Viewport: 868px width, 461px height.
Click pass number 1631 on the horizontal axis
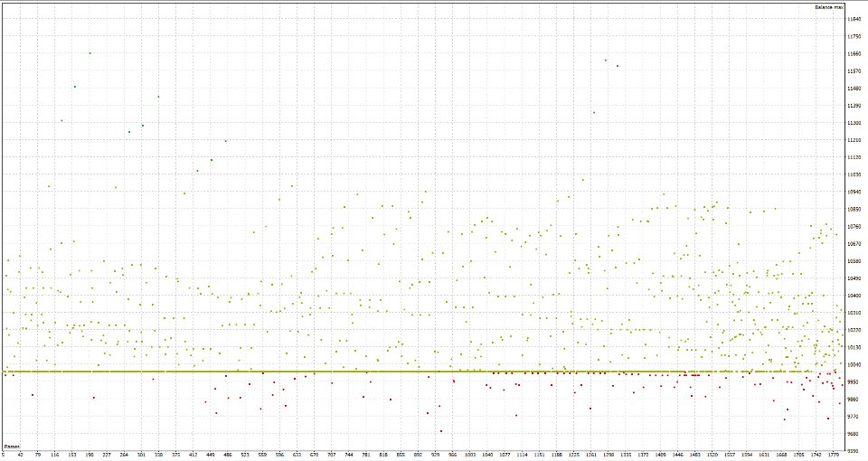[764, 455]
